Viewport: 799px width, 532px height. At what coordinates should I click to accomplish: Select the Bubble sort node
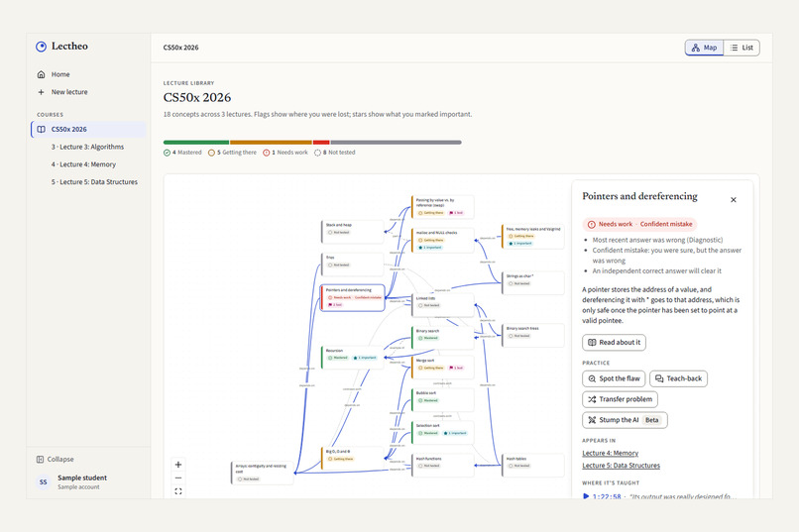(x=443, y=400)
